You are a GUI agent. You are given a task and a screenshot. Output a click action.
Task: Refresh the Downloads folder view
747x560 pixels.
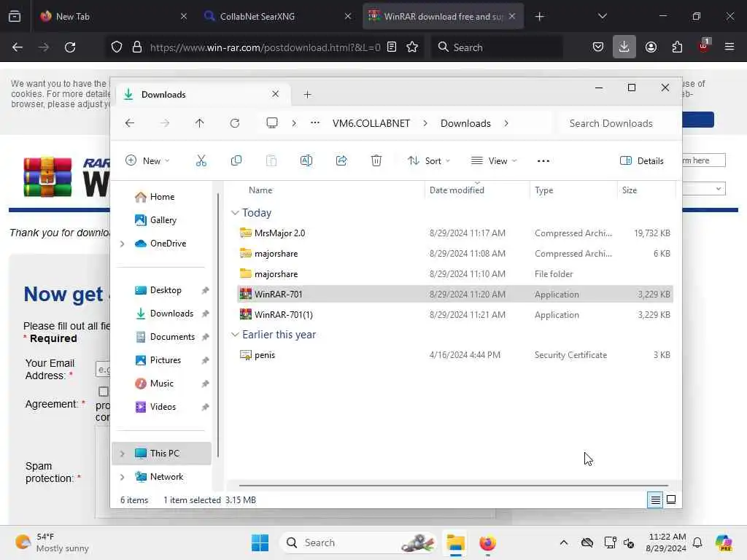pos(235,123)
